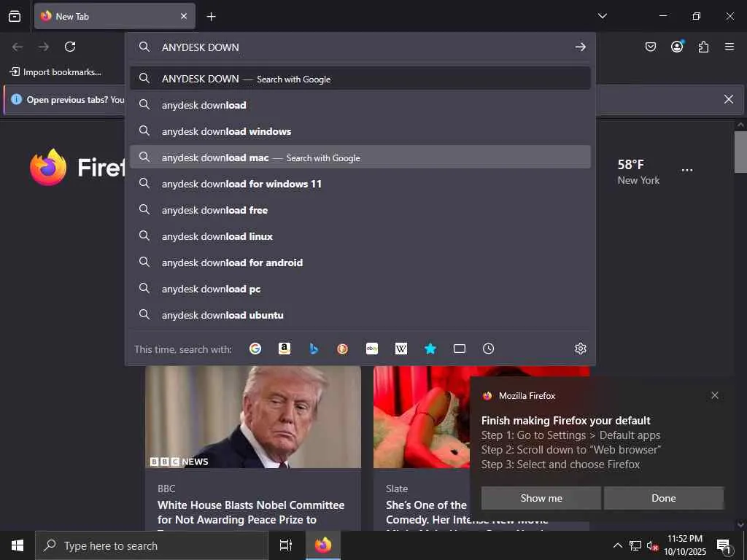Open the Extensions puzzle icon
Screen dimensions: 747x560
tap(703, 47)
